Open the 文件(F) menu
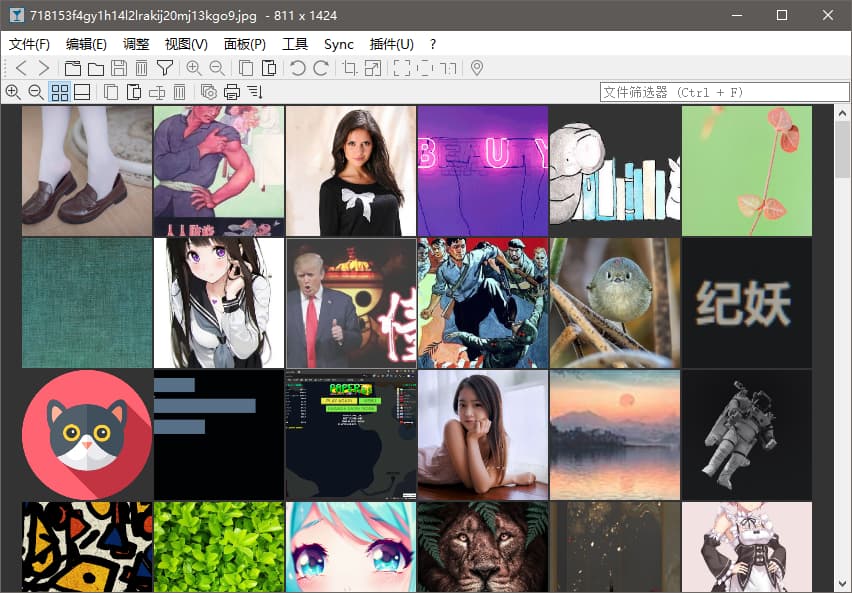Viewport: 852px width, 593px height. point(30,44)
